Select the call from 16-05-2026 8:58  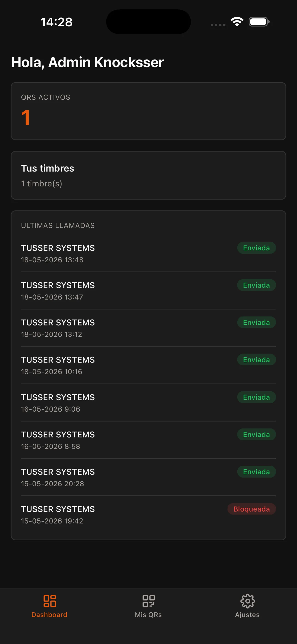coord(148,440)
